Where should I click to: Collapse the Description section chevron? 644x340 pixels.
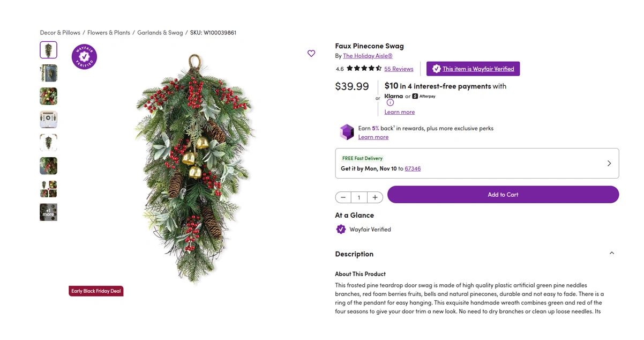pos(611,253)
